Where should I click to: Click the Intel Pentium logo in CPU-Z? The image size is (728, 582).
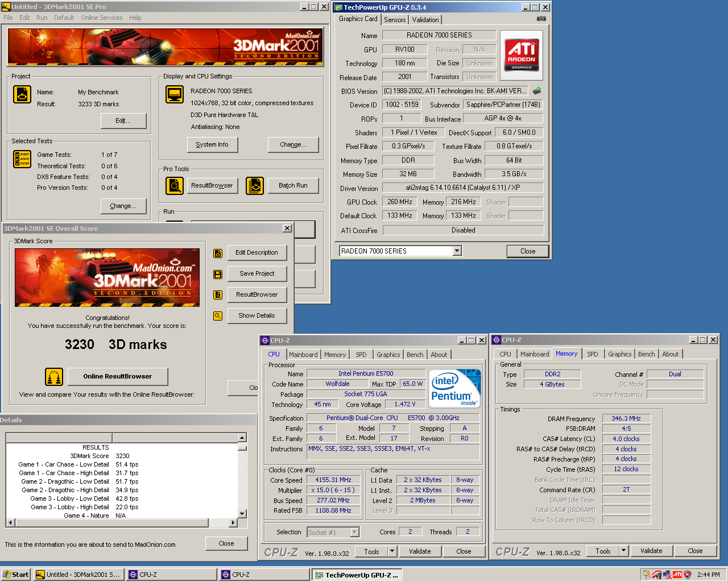[456, 389]
